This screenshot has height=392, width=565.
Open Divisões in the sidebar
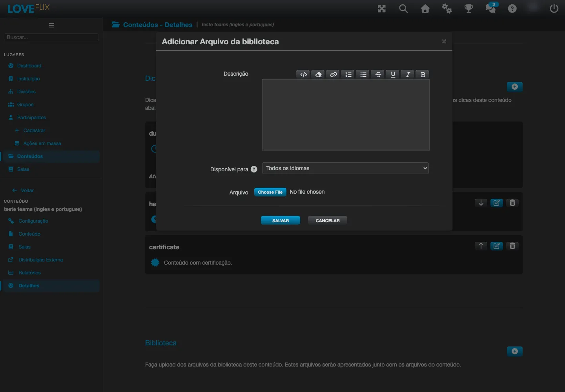[26, 92]
